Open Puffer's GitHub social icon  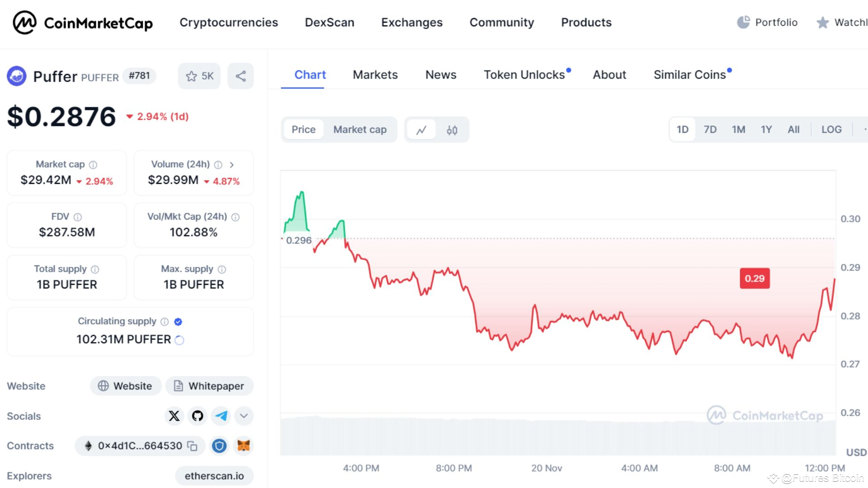(x=197, y=416)
